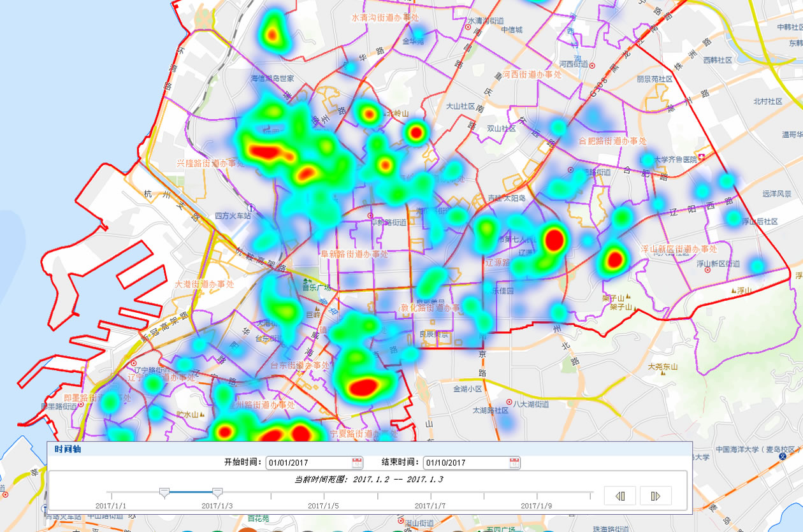Click the 四方火车站 train station icon
Screen dimensions: 803x532
(253, 208)
